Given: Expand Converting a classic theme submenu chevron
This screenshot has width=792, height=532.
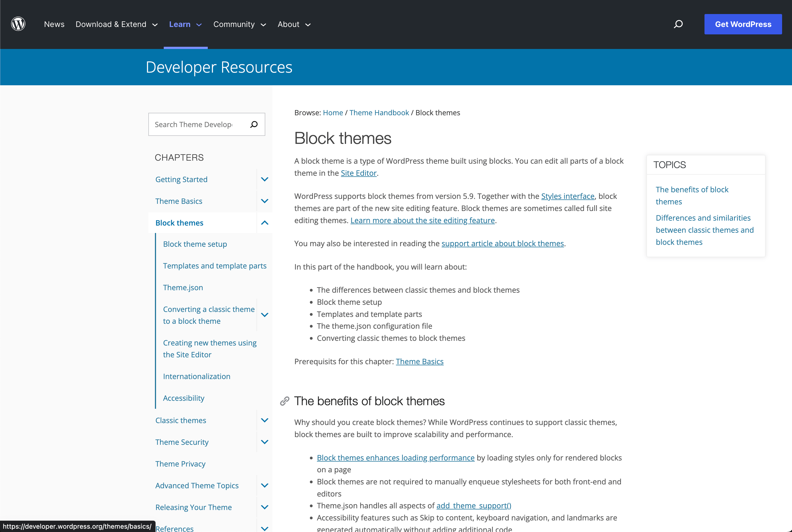Looking at the screenshot, I should [x=265, y=315].
